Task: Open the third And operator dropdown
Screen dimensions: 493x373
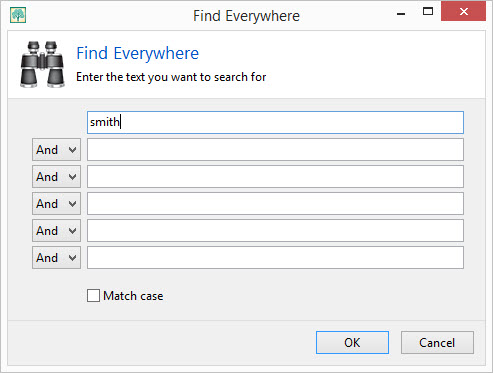Action: click(x=56, y=204)
